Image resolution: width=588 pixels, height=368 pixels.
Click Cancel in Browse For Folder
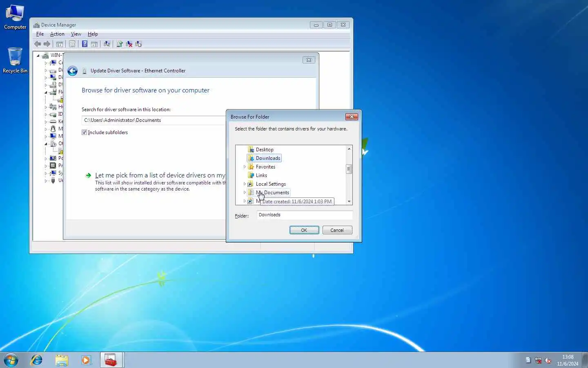(x=337, y=230)
